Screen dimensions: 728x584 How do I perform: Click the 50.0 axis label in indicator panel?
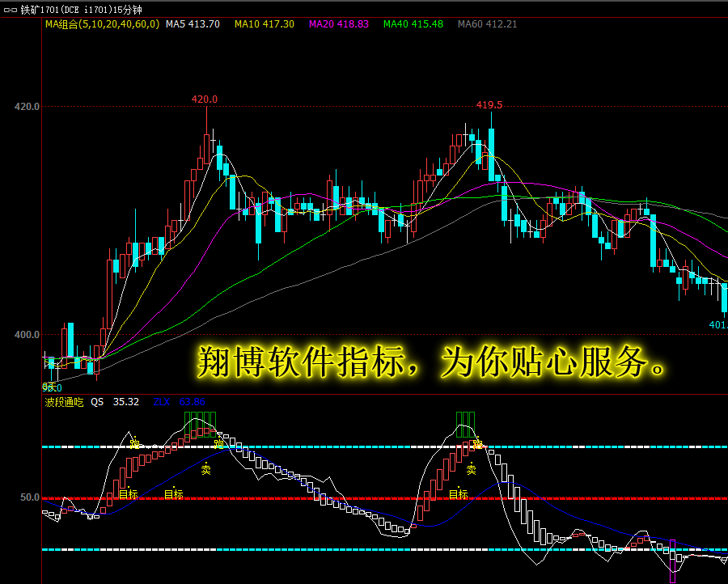tap(30, 497)
